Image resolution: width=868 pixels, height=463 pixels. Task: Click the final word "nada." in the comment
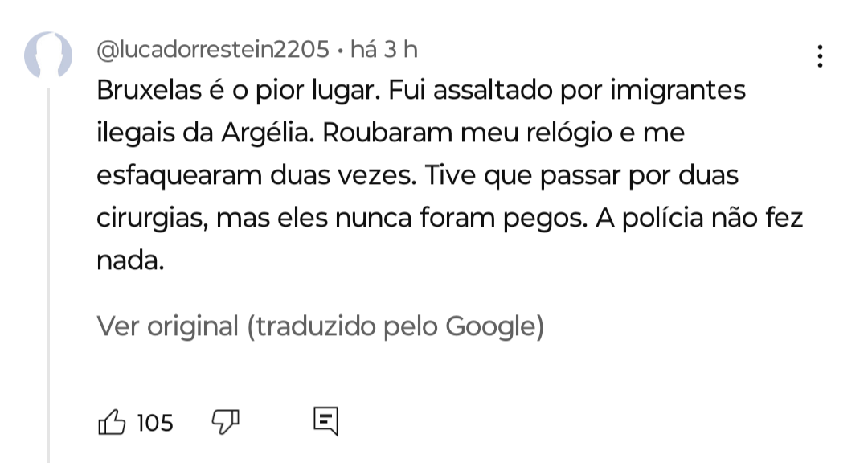130,260
